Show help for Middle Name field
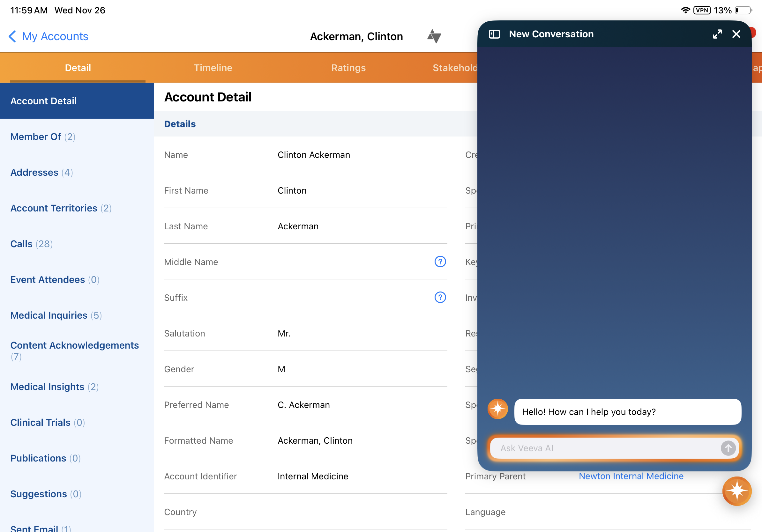This screenshot has width=762, height=532. click(440, 262)
